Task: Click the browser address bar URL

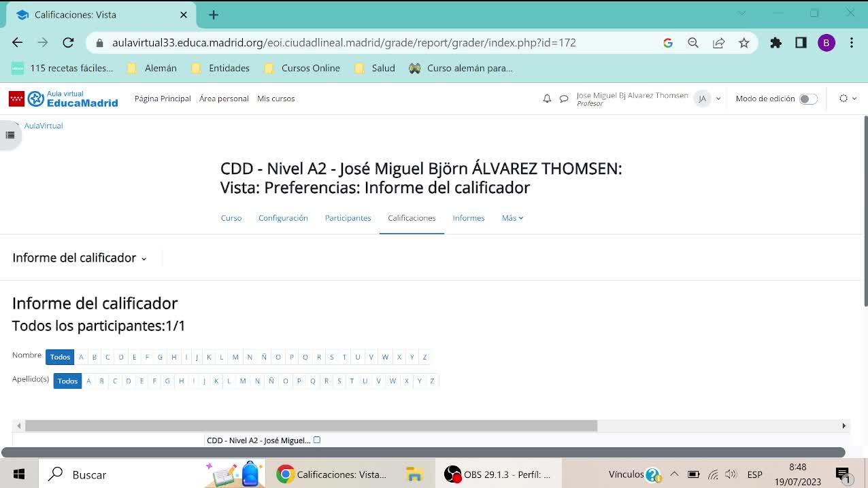Action: [344, 43]
